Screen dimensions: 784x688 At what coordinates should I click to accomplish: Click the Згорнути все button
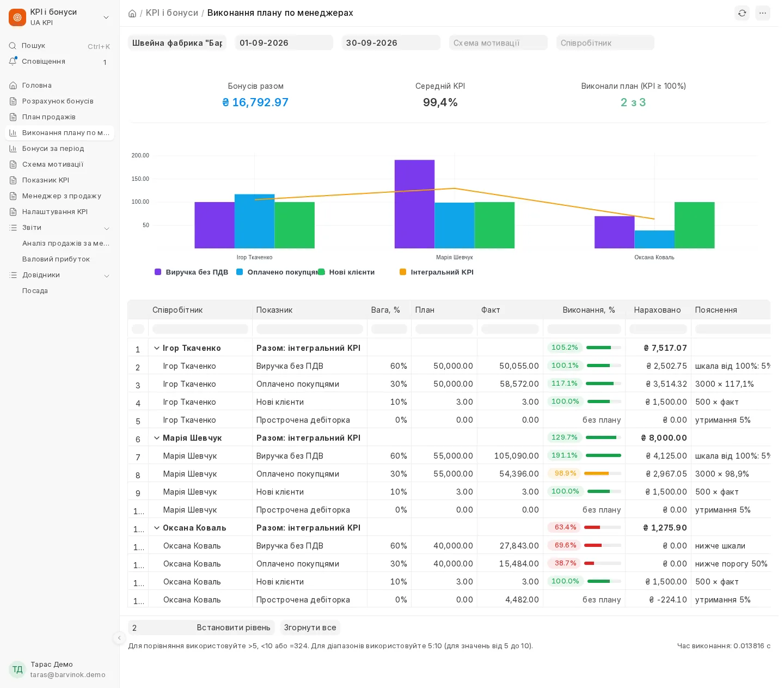click(x=310, y=628)
